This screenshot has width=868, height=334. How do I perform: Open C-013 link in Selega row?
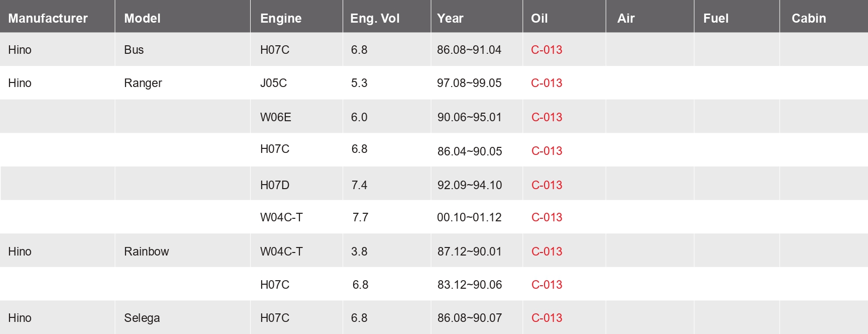click(547, 318)
